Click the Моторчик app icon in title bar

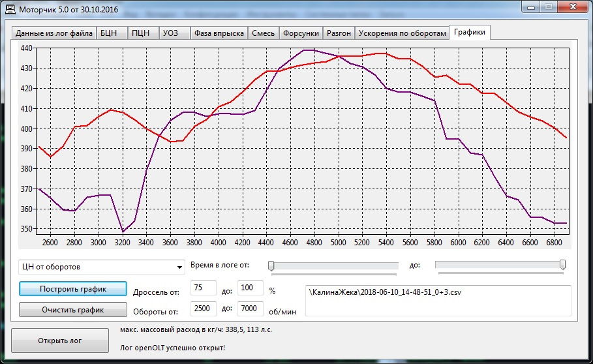[10, 9]
